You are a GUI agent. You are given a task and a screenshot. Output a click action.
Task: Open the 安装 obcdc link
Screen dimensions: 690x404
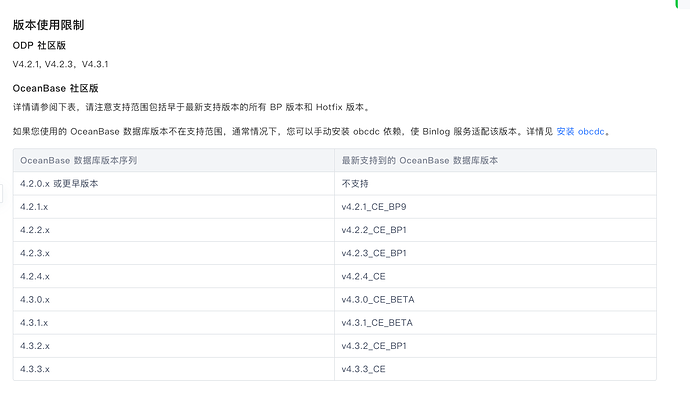580,131
